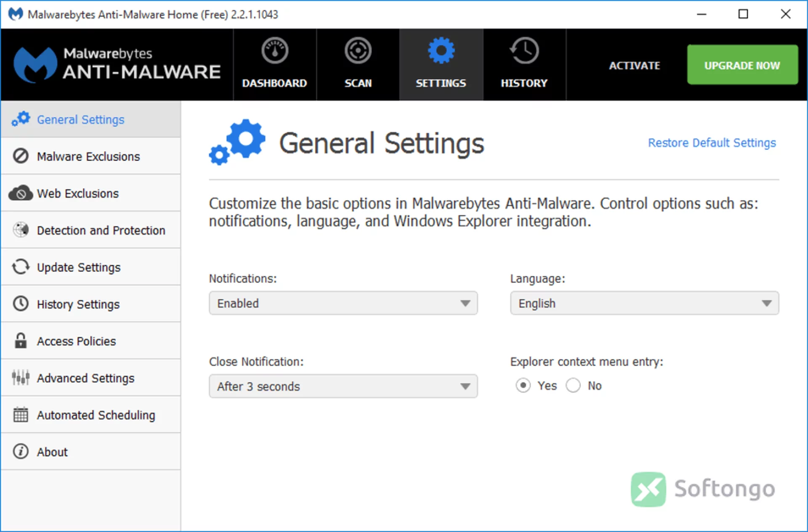
Task: Click the Automated Scheduling calendar icon
Action: [x=21, y=415]
